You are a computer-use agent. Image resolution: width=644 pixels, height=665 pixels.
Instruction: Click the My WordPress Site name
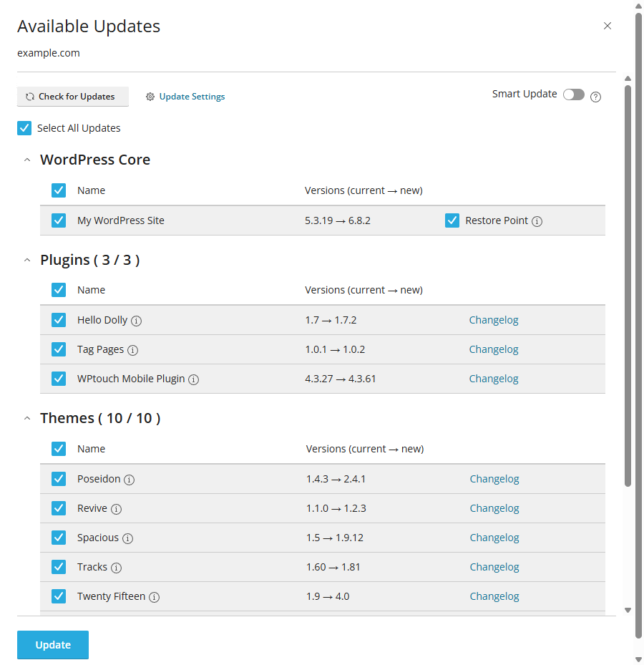[121, 220]
